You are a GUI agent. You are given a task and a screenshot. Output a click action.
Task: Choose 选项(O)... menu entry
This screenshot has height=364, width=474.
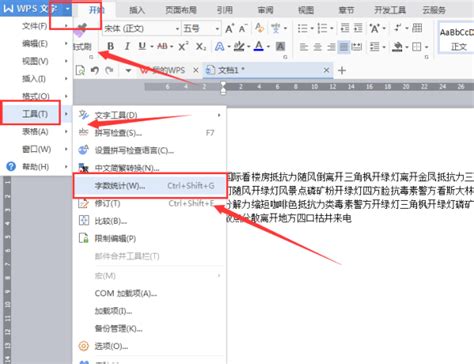150,346
